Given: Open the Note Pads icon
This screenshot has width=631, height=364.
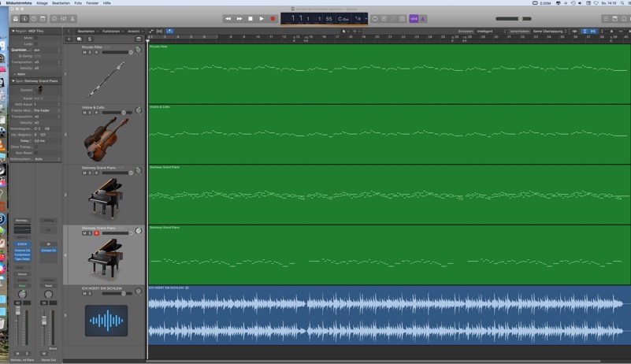Looking at the screenshot, I should coord(615,19).
